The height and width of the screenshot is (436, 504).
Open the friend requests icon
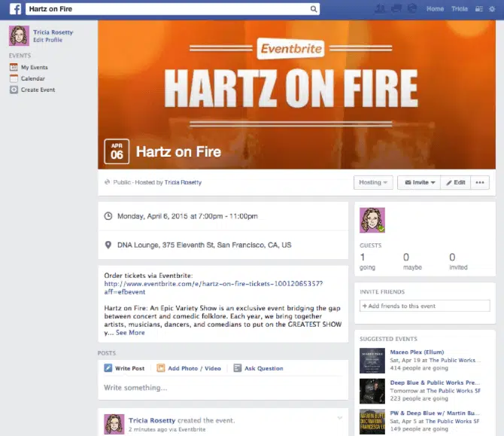tap(380, 9)
